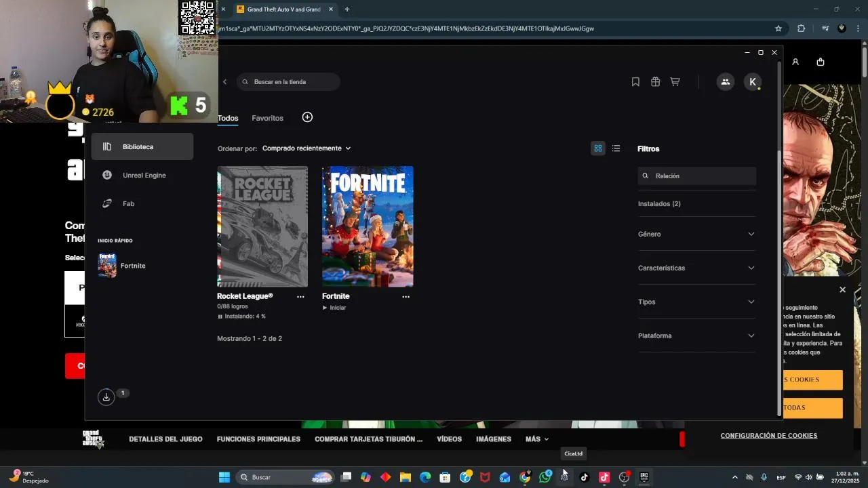Open the K profile avatar menu
Viewport: 868px width, 488px height.
point(753,82)
